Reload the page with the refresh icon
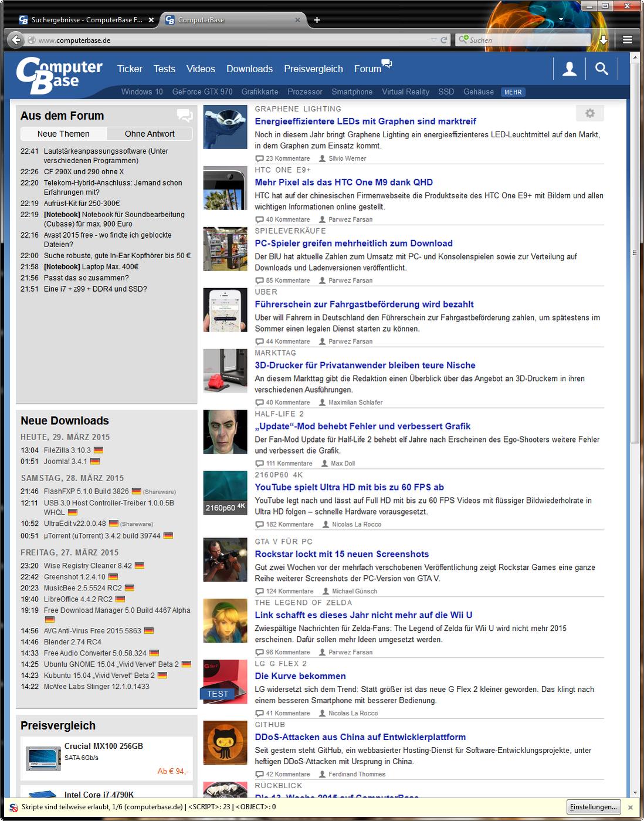 444,40
